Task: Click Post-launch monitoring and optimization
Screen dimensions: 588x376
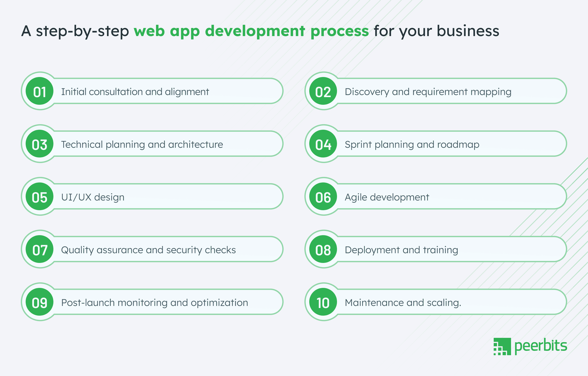Action: [154, 302]
